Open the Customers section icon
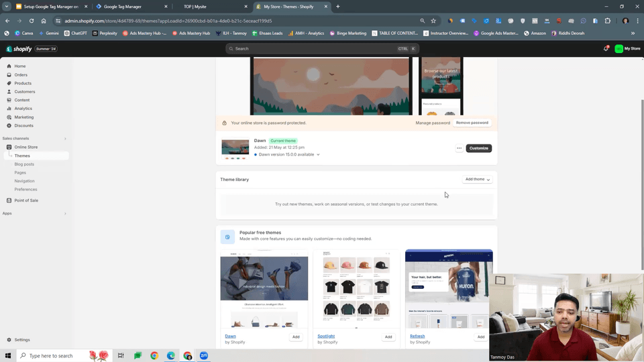The image size is (644, 362). click(x=9, y=92)
